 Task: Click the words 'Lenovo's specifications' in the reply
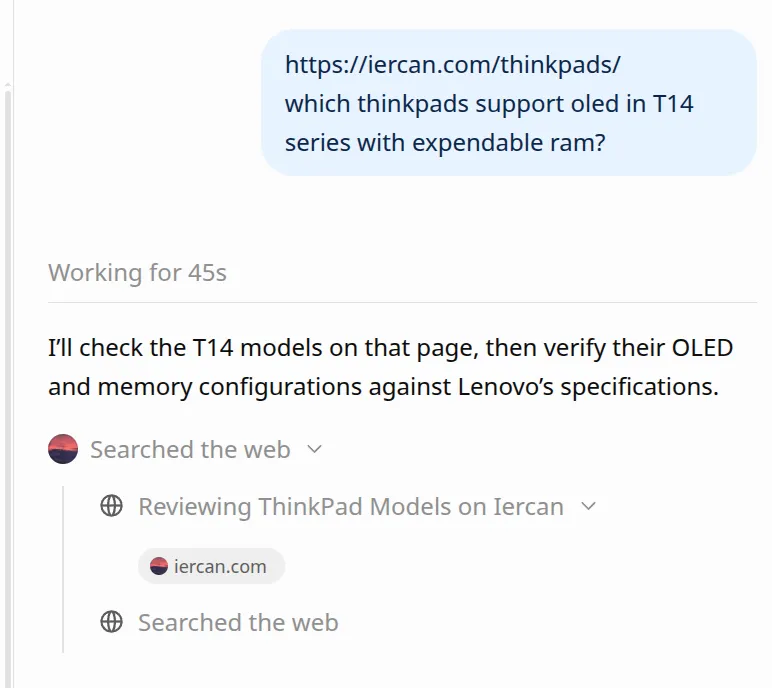[x=588, y=387]
